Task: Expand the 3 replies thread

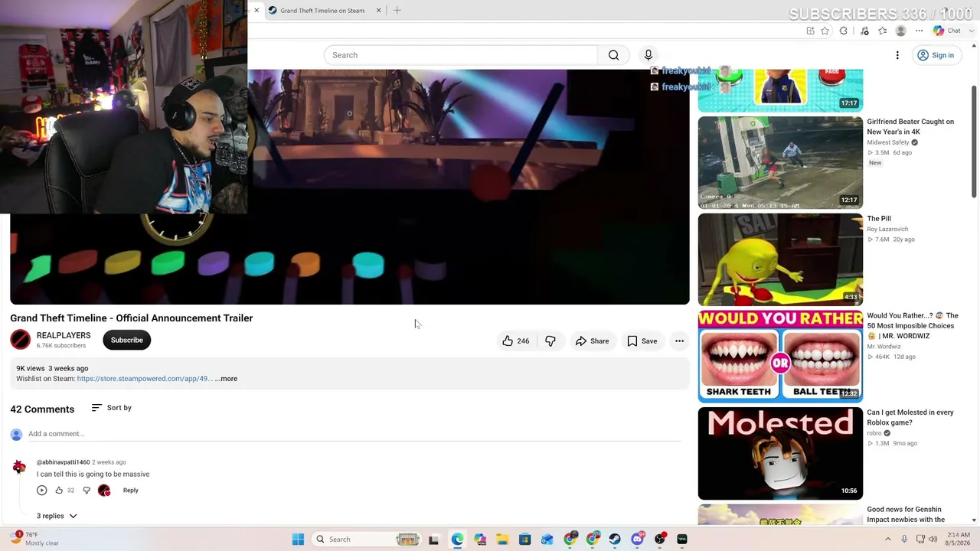Action: pos(57,516)
